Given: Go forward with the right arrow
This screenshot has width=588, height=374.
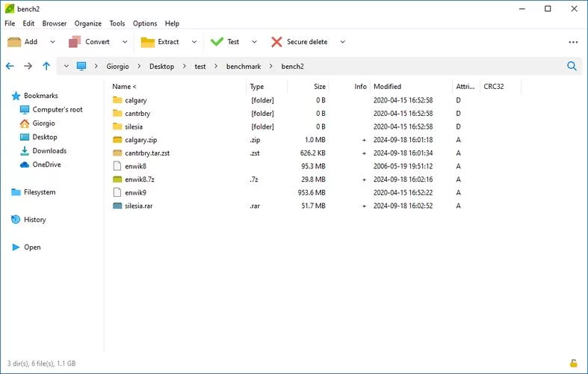Looking at the screenshot, I should tap(28, 66).
